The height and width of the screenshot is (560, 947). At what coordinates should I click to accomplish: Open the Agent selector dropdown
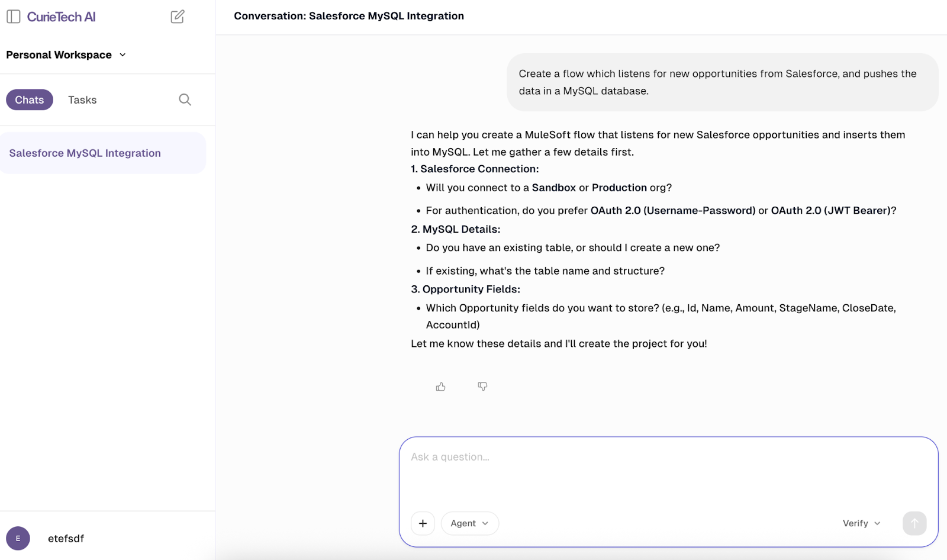point(469,523)
